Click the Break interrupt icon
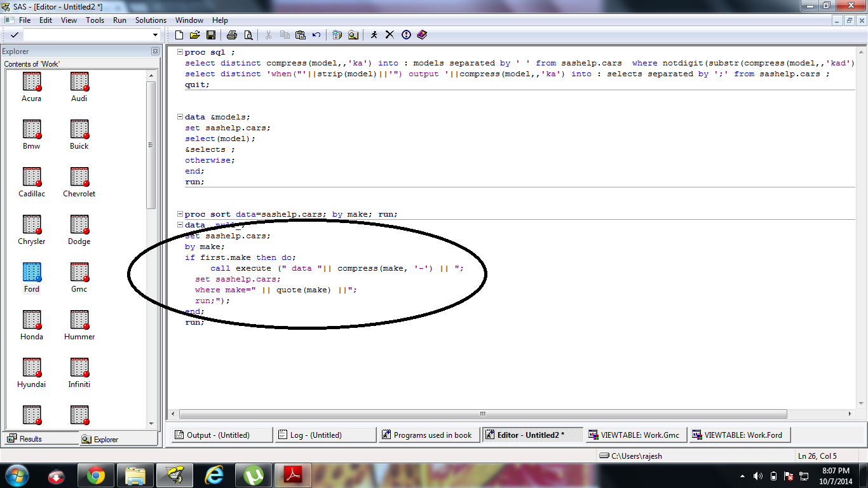The width and height of the screenshot is (868, 488). pos(406,35)
